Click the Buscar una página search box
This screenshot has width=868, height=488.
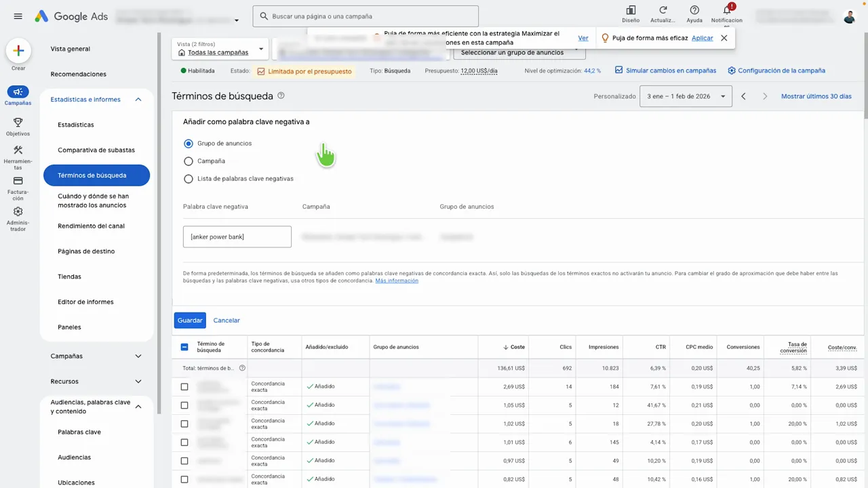[x=366, y=16]
